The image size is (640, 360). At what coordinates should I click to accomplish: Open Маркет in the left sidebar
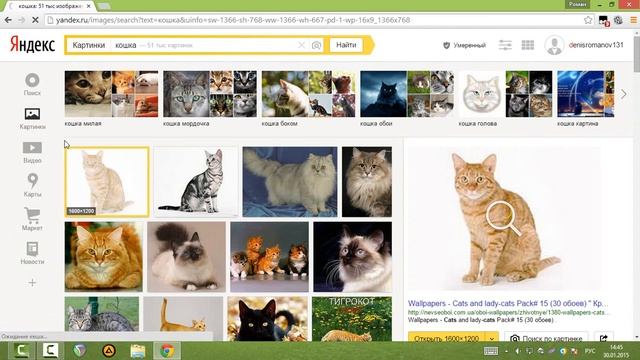pos(32,220)
